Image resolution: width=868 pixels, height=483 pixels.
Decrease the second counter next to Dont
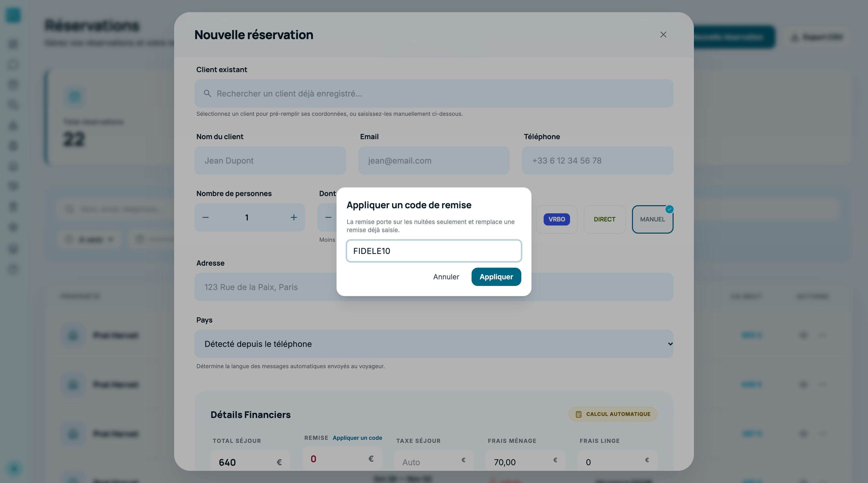click(328, 217)
